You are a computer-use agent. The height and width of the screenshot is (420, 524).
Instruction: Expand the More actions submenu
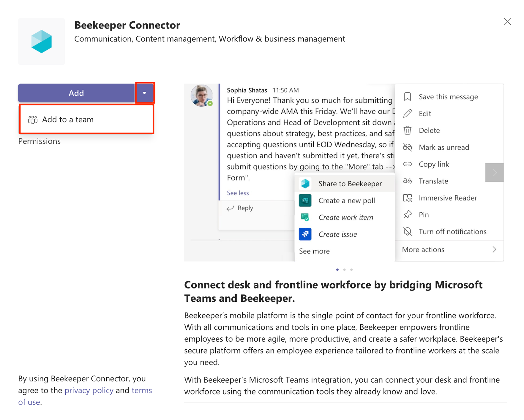(x=449, y=250)
